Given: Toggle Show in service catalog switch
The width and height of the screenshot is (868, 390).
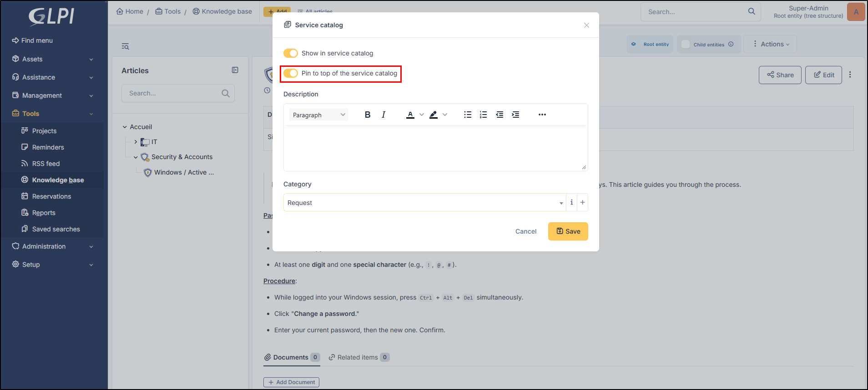Looking at the screenshot, I should click(291, 53).
